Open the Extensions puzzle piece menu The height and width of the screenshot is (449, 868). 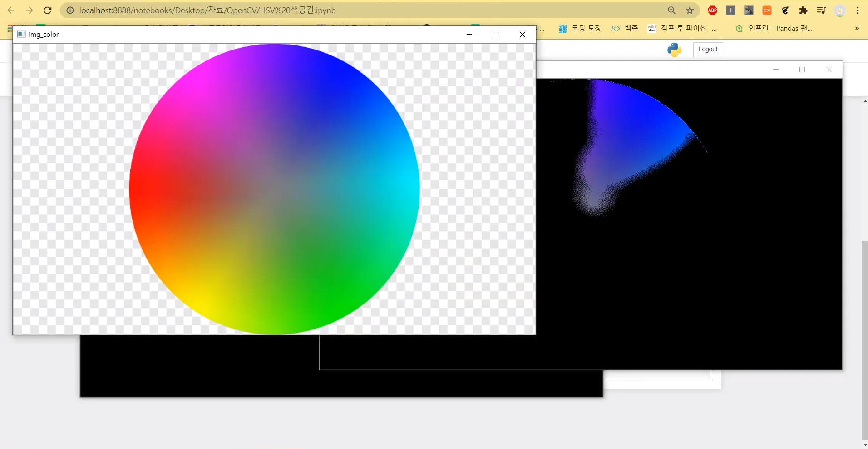(x=803, y=10)
